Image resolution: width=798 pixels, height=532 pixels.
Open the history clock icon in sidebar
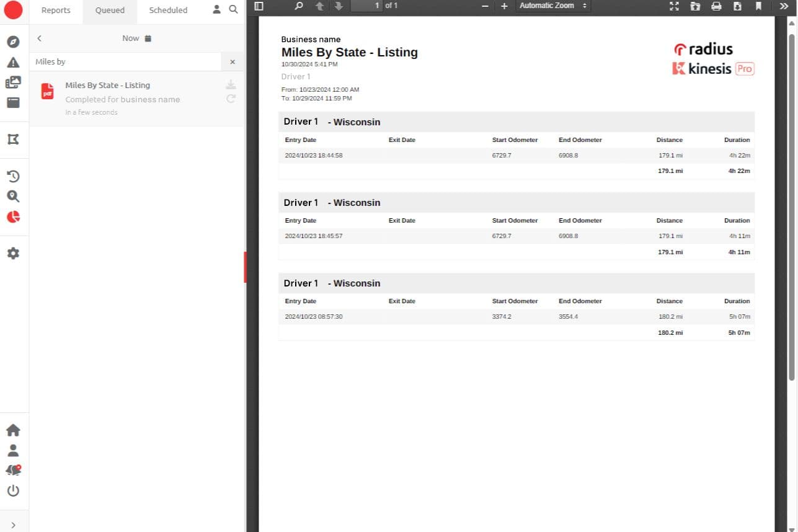tap(13, 177)
